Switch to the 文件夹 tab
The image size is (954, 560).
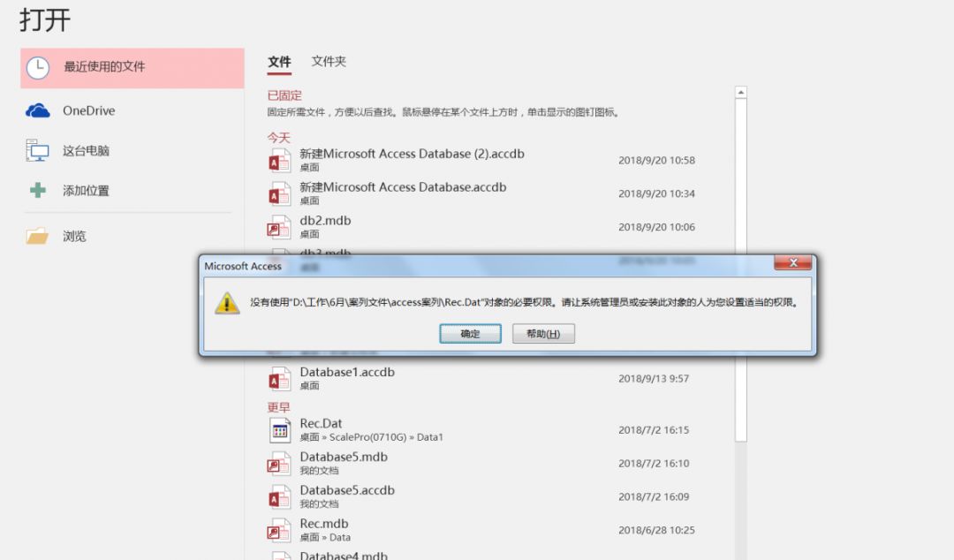(329, 62)
